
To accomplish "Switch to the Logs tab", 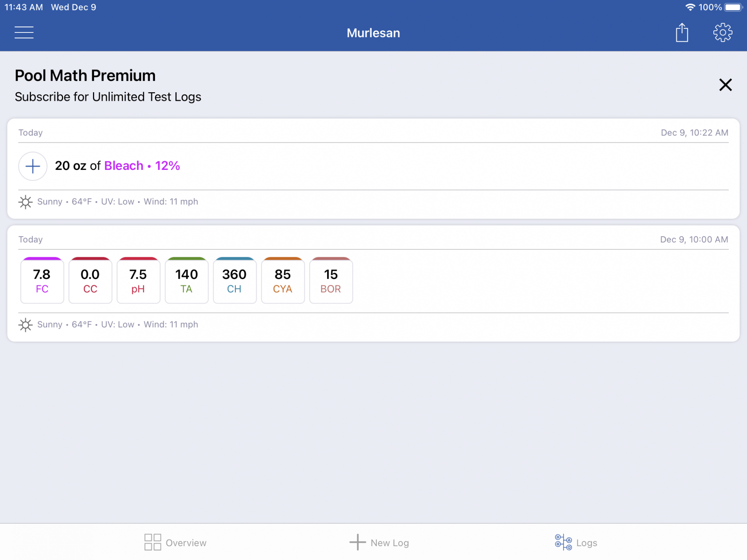I will click(576, 542).
